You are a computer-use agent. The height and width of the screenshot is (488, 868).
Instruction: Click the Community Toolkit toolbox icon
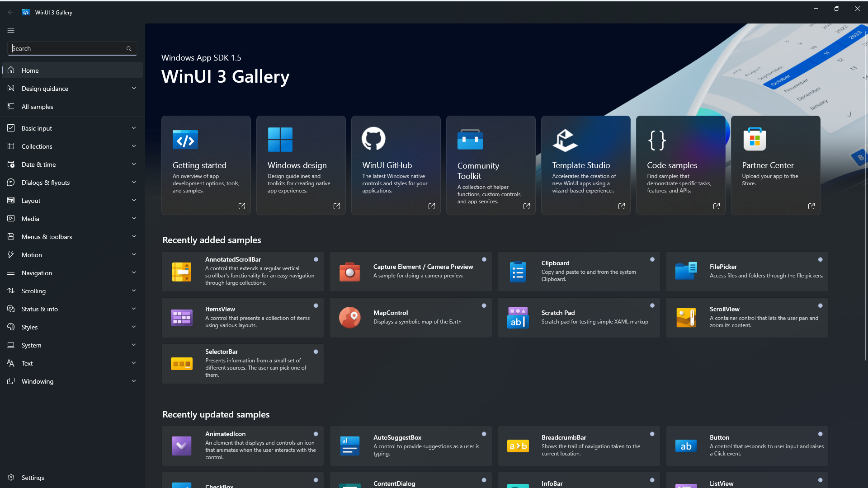coord(470,140)
